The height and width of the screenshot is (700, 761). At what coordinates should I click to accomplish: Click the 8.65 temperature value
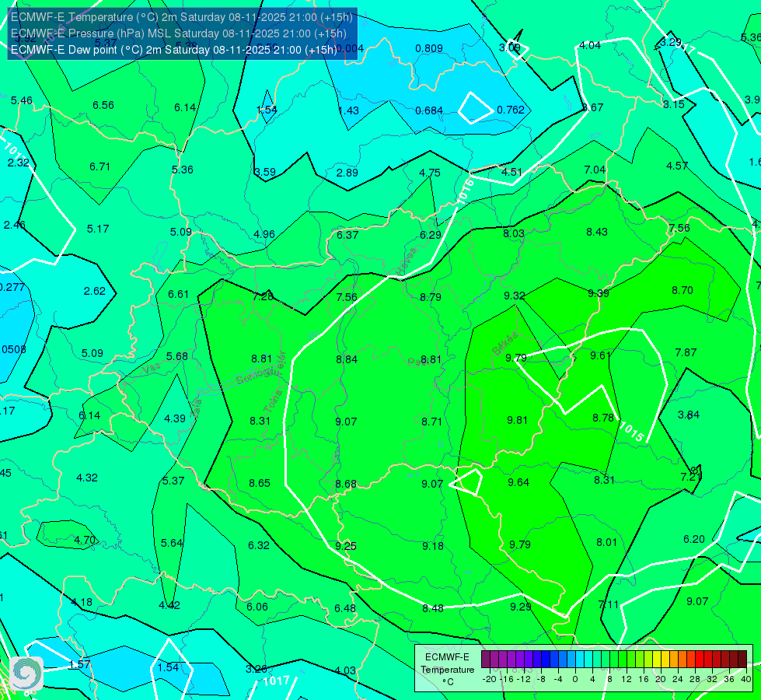click(x=260, y=483)
